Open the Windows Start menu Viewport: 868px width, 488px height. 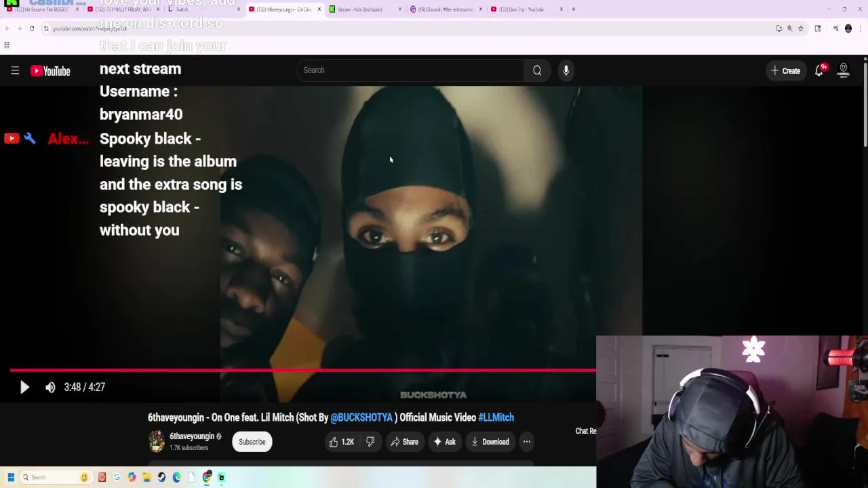click(x=11, y=477)
